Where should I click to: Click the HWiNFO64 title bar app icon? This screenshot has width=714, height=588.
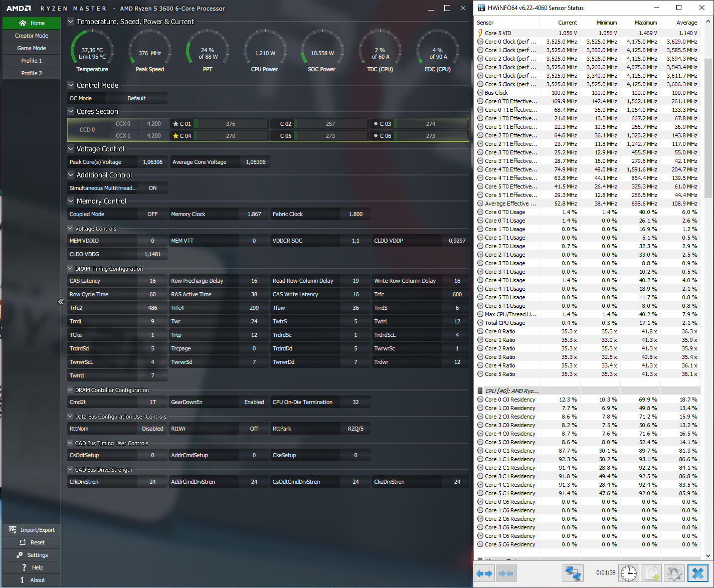click(x=481, y=8)
